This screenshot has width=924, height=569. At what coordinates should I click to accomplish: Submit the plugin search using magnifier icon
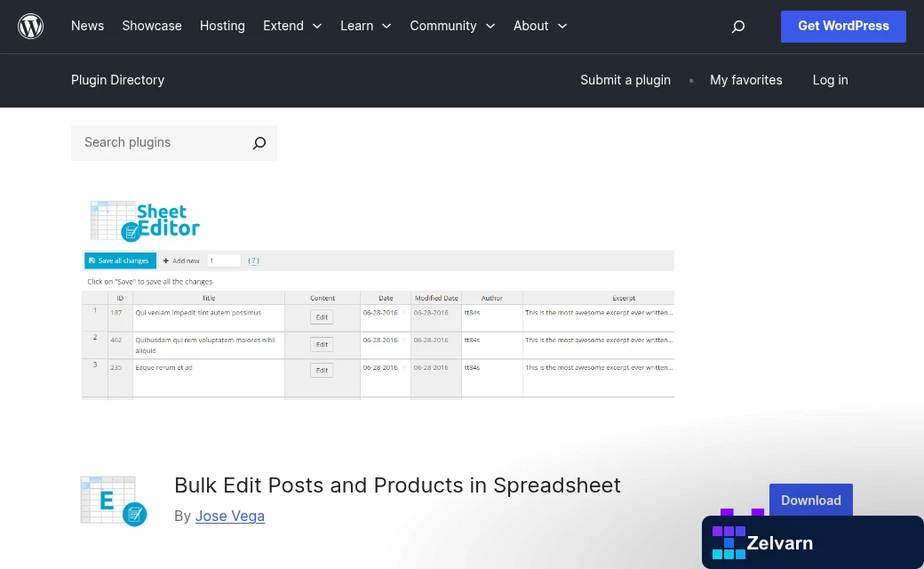[x=259, y=142]
